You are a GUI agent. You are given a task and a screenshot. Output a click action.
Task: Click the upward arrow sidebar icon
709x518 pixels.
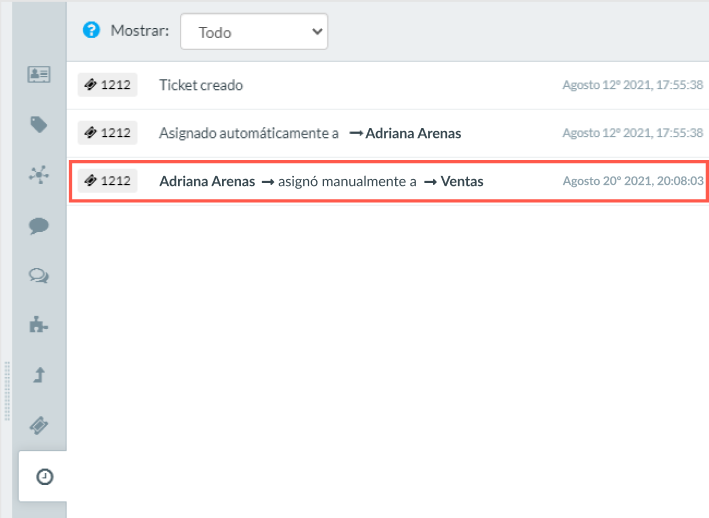click(x=39, y=375)
